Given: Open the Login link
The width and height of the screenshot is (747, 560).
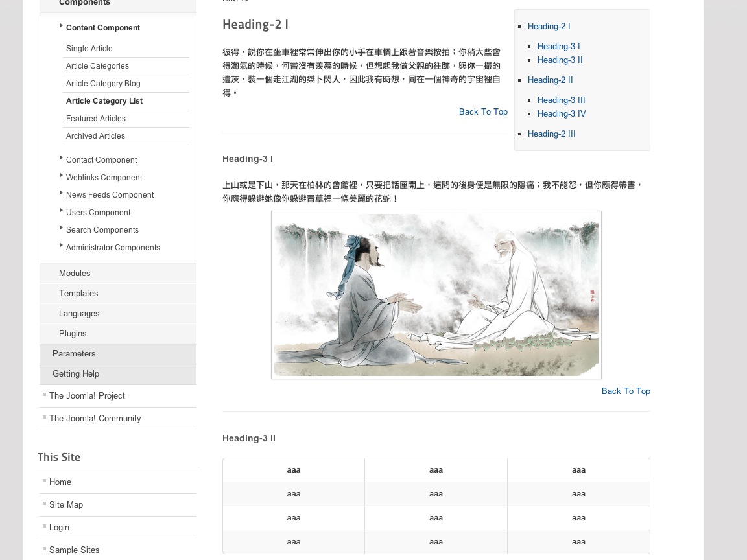Looking at the screenshot, I should 59,528.
